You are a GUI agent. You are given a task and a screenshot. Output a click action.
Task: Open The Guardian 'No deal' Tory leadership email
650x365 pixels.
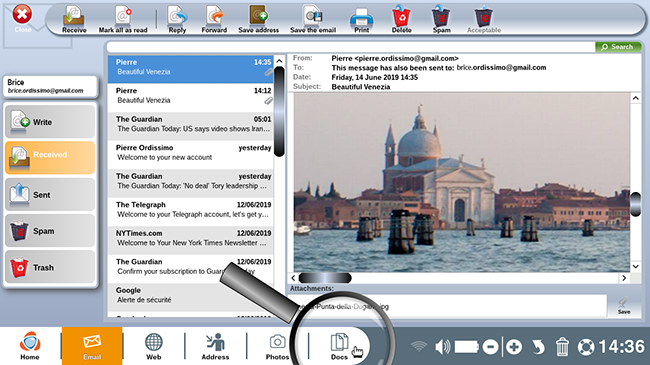click(191, 183)
